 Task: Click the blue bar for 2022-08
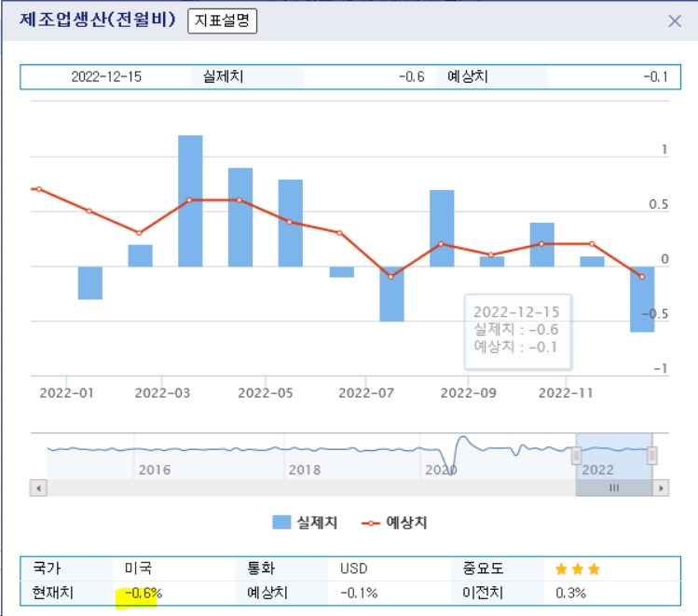(442, 228)
